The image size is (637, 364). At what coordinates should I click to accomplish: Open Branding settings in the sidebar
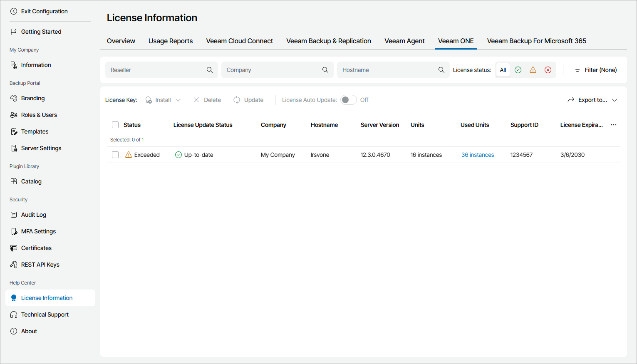pos(32,98)
